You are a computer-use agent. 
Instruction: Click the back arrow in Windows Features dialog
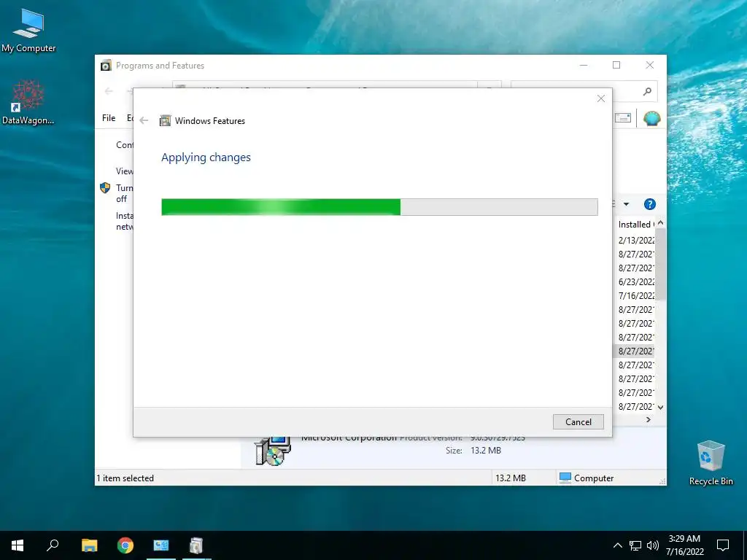point(144,120)
